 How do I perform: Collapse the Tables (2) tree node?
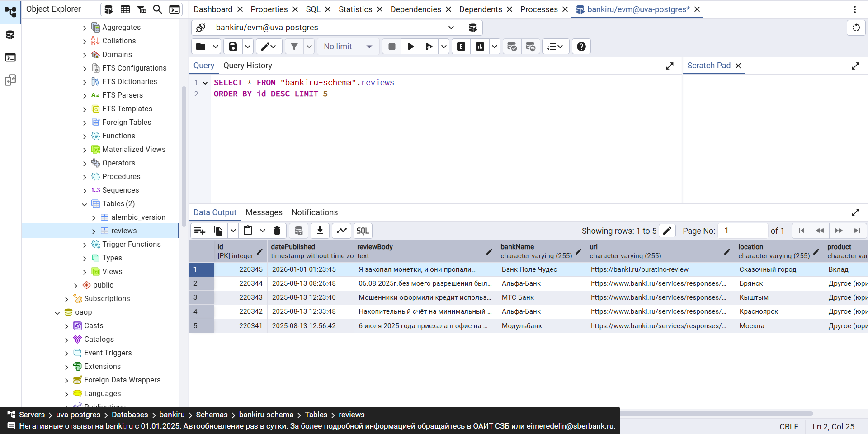[85, 204]
